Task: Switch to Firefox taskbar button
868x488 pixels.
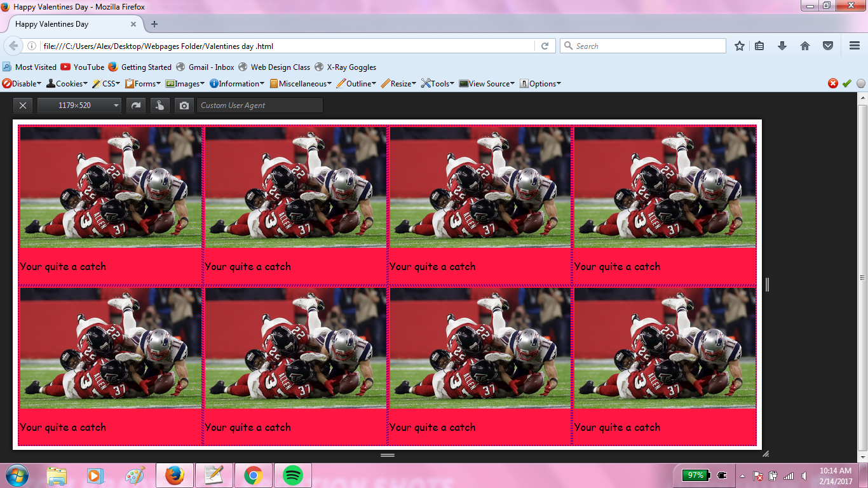Action: pyautogui.click(x=174, y=475)
